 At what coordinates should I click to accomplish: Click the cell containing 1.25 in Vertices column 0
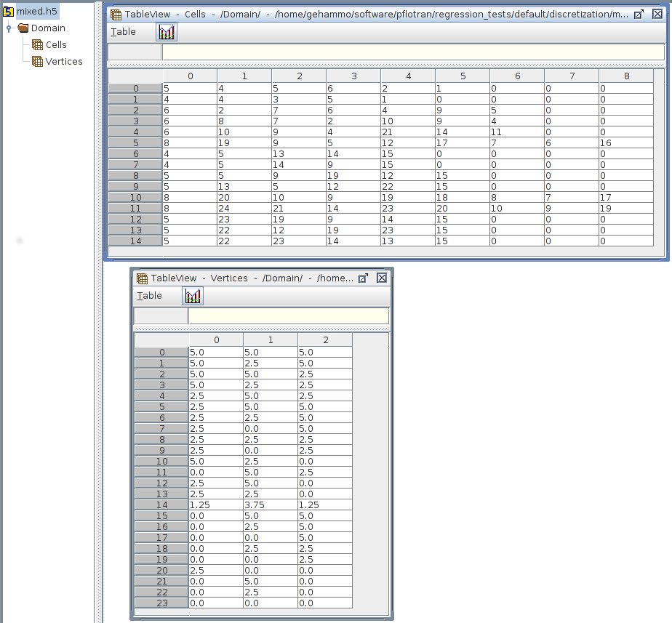(x=215, y=505)
